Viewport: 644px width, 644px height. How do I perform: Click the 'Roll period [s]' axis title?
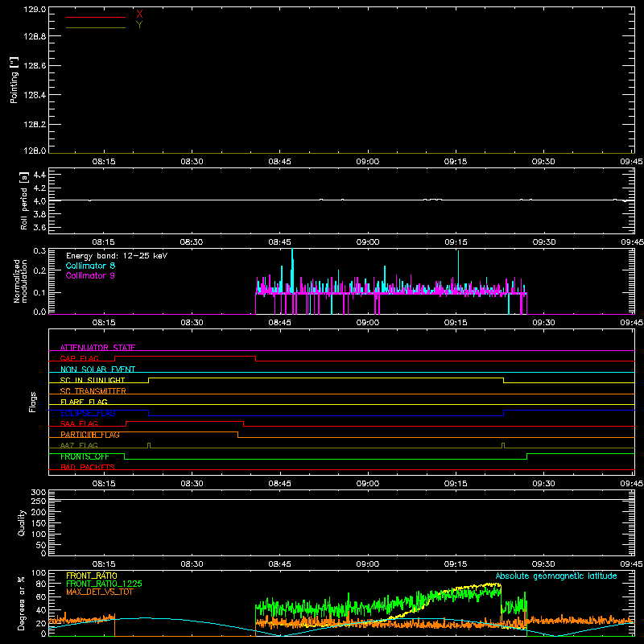pyautogui.click(x=24, y=200)
